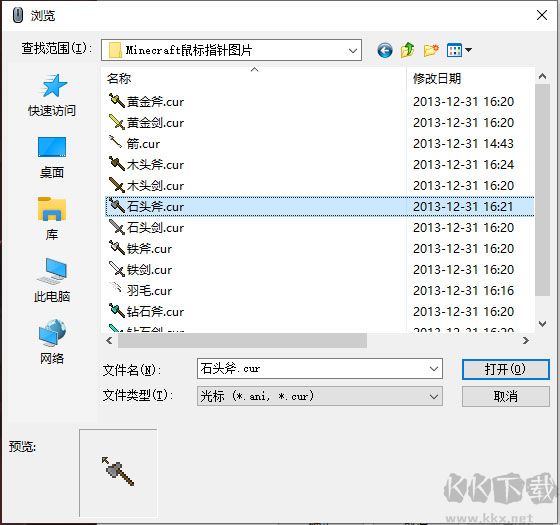The image size is (560, 525).
Task: Go back to the previous folder
Action: click(385, 50)
